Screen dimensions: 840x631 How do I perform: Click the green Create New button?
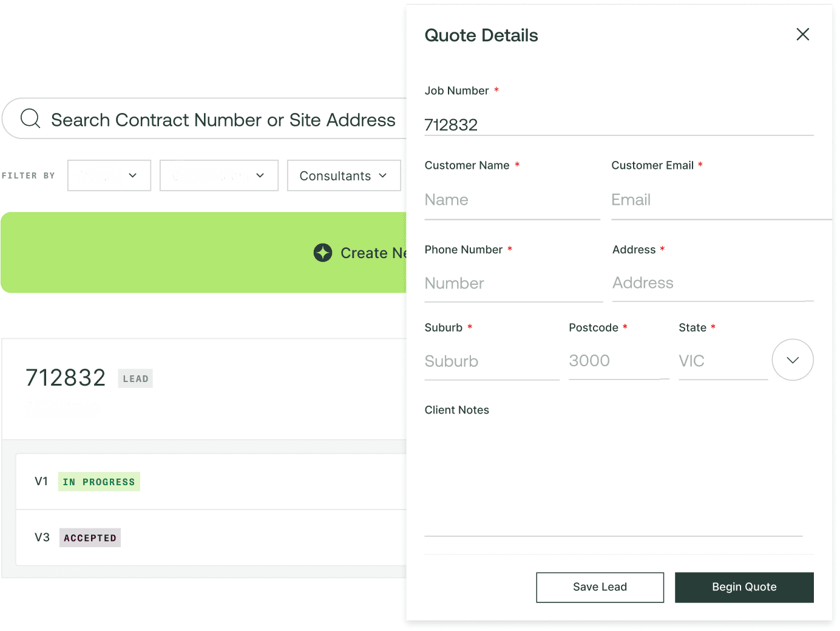203,253
